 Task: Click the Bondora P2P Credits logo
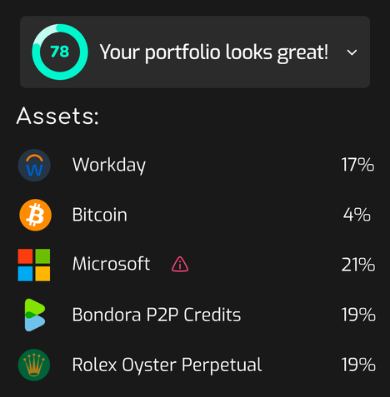pyautogui.click(x=35, y=315)
